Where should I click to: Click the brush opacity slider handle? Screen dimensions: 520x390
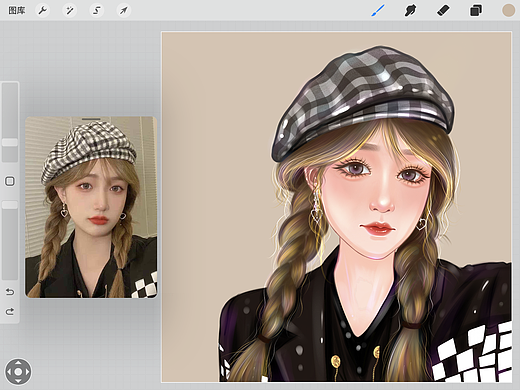(10, 205)
